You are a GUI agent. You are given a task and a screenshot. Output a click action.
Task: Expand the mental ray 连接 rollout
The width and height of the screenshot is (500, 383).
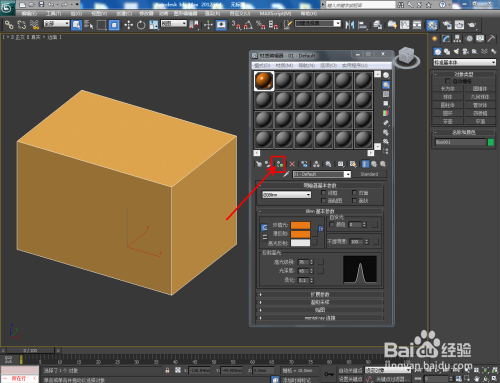tap(320, 318)
